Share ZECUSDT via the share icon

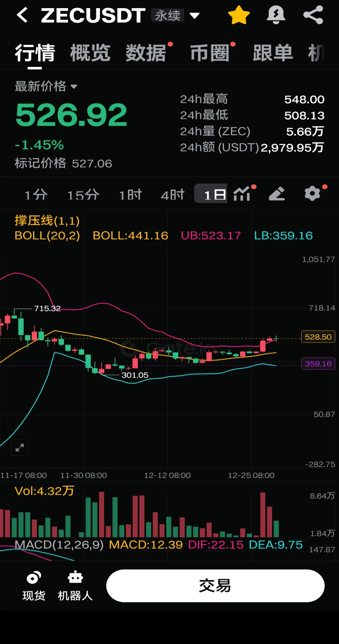coord(313,15)
